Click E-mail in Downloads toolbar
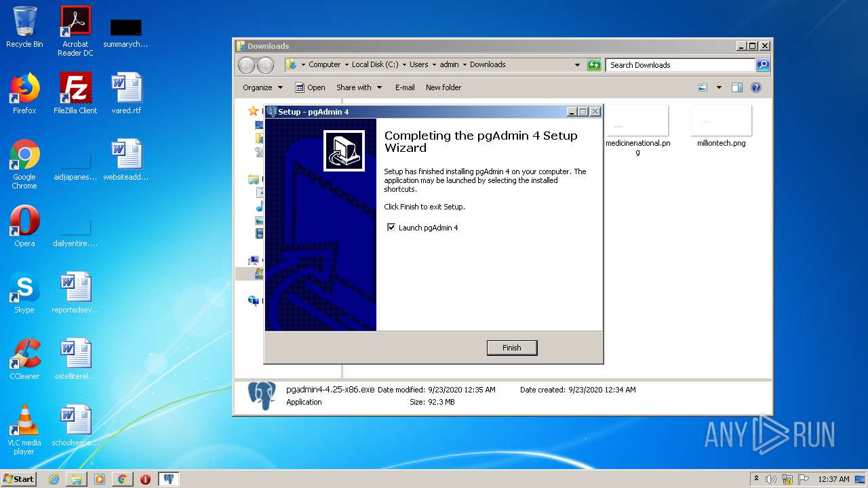This screenshot has width=868, height=488. point(405,87)
